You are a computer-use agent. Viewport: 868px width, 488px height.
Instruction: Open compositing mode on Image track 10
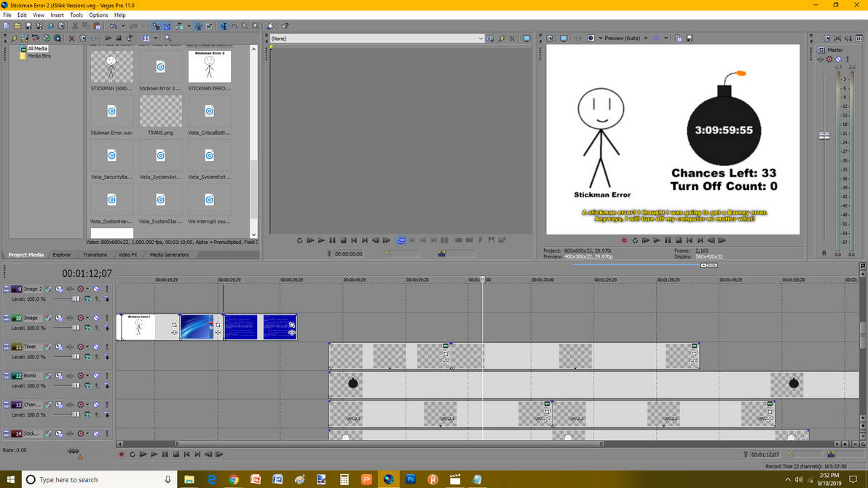(x=89, y=328)
